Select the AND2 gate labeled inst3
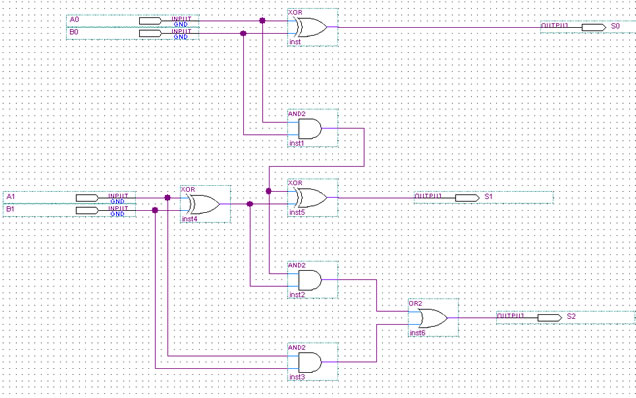This screenshot has width=636, height=398. 313,362
